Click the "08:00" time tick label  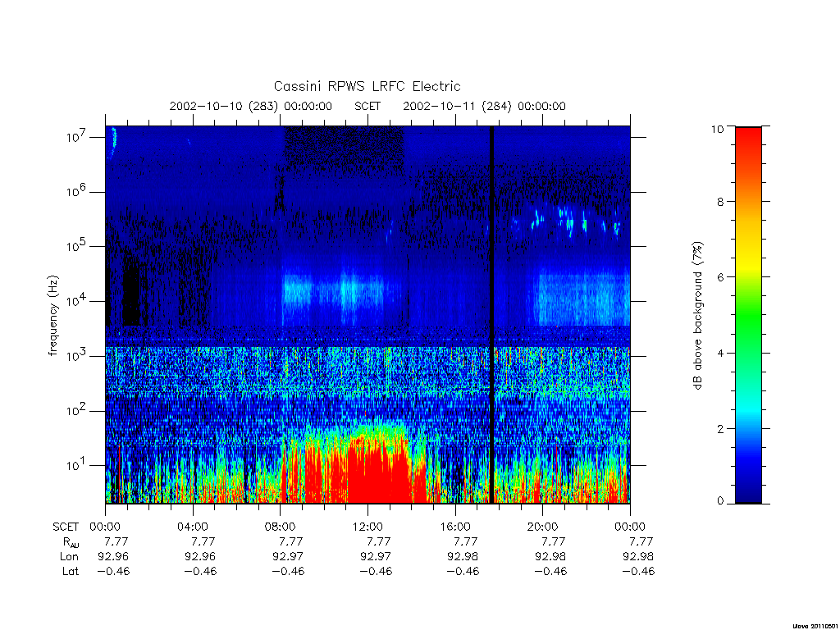[281, 527]
